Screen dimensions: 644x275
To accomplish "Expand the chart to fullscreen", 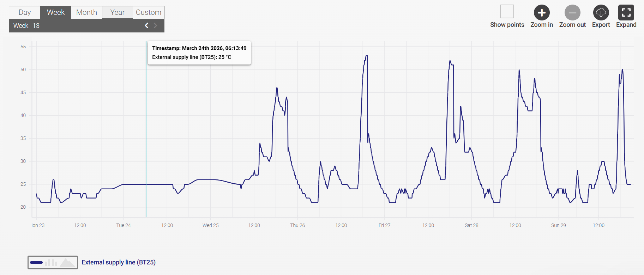I will coord(626,13).
